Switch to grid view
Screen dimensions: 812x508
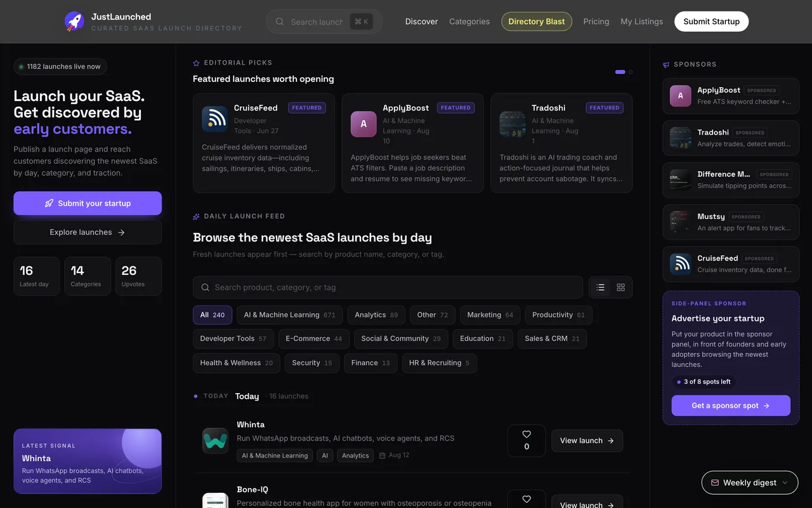pos(621,288)
